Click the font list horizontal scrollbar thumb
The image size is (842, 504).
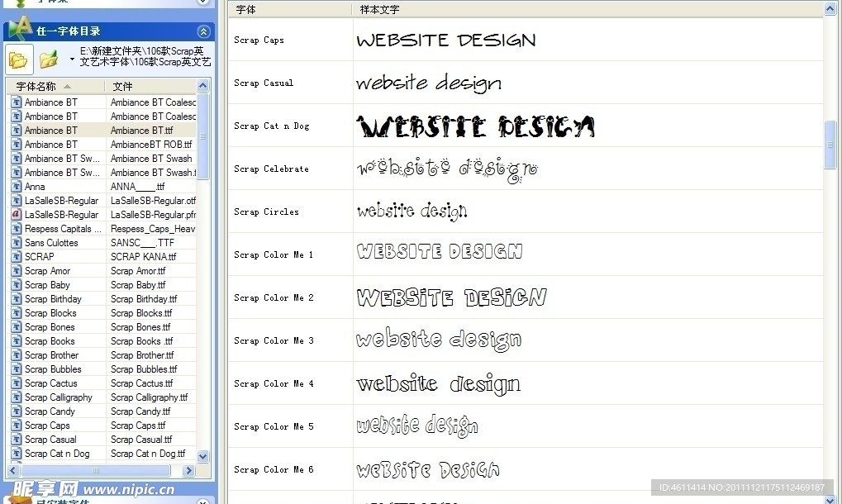[96, 471]
